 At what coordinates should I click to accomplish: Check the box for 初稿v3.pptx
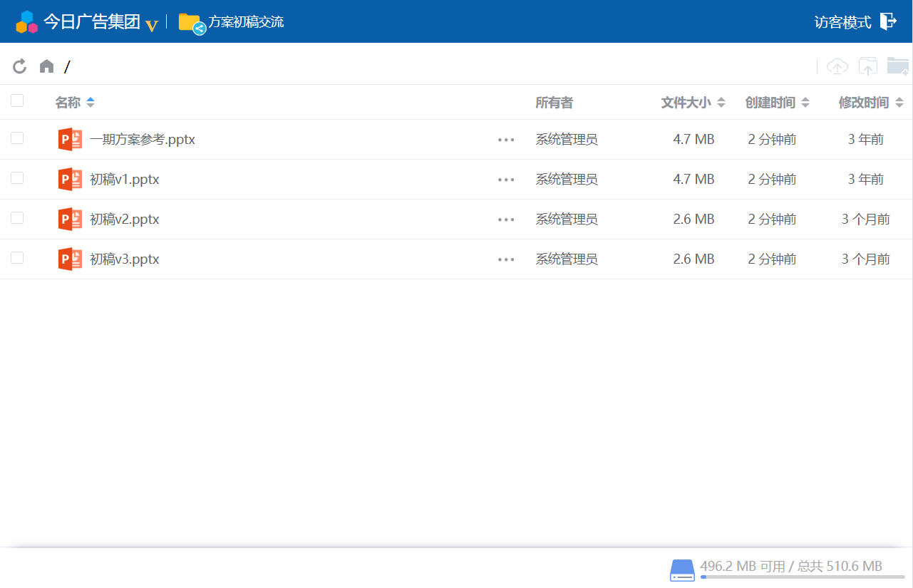pyautogui.click(x=17, y=257)
